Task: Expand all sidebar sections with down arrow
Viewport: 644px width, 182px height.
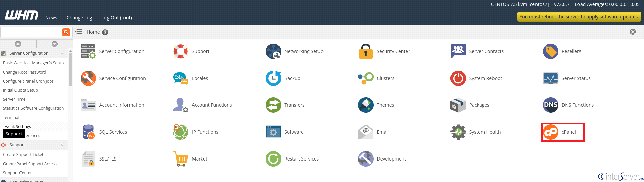Action: click(55, 44)
